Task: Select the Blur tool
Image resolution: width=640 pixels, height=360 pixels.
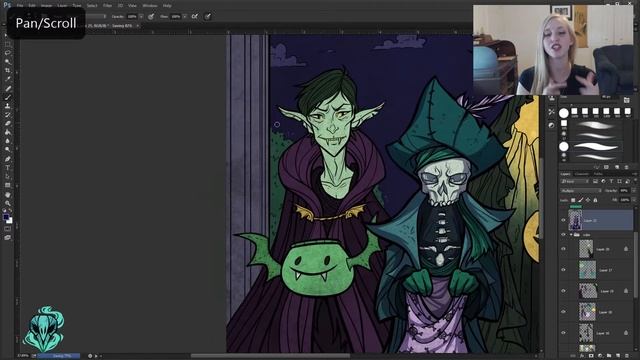Action: point(7,141)
